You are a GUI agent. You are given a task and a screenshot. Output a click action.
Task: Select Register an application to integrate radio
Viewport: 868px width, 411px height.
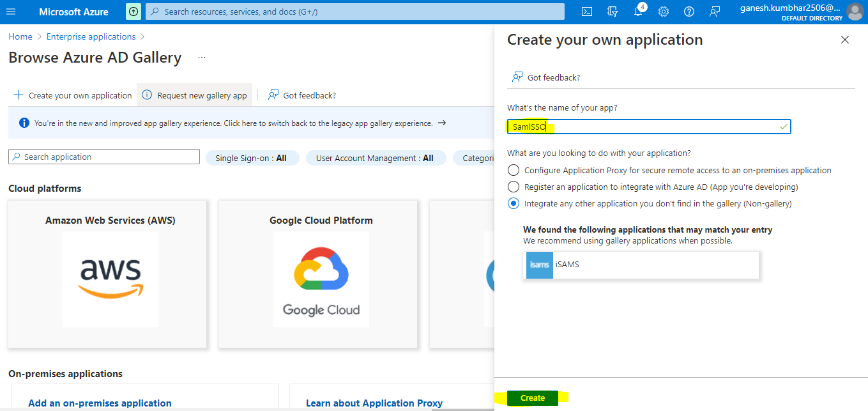(x=514, y=187)
